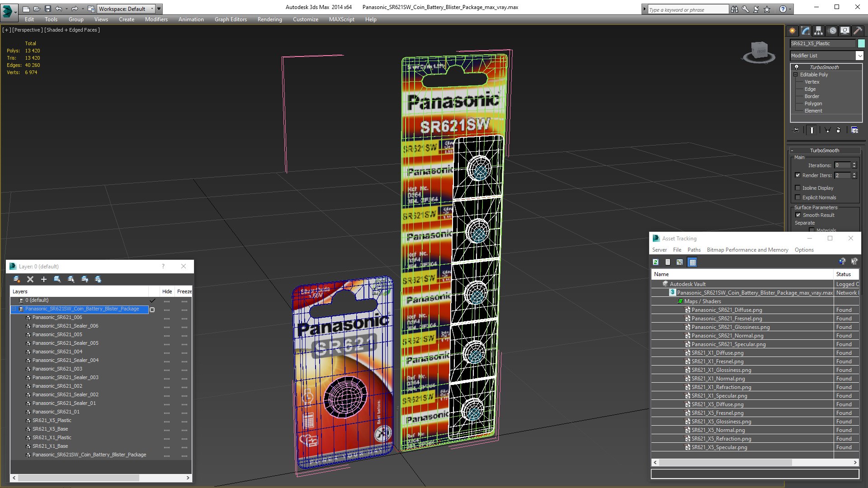This screenshot has height=488, width=868.
Task: Open the MAXScript menu
Action: tap(341, 19)
